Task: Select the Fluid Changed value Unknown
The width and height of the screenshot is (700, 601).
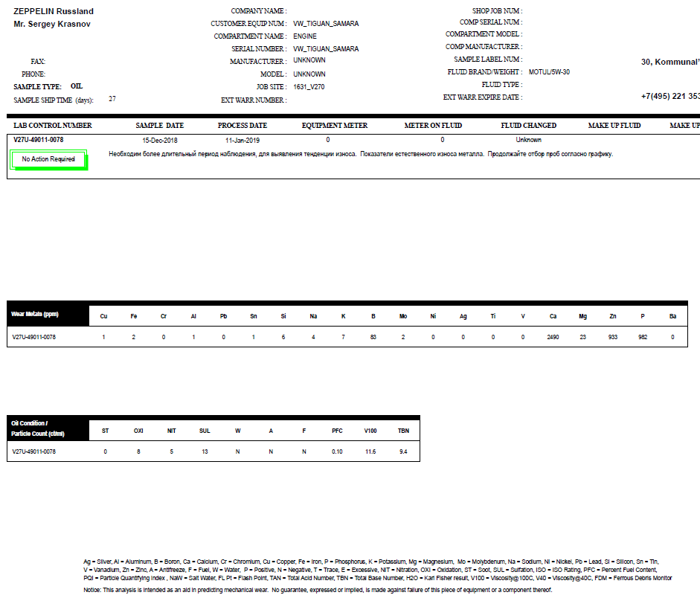Action: [529, 140]
